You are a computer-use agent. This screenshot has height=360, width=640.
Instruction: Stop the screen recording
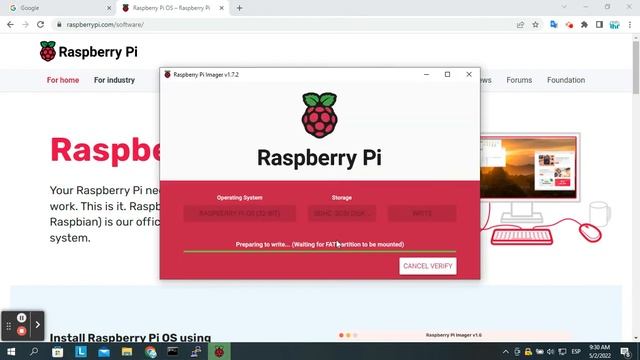coord(22,331)
